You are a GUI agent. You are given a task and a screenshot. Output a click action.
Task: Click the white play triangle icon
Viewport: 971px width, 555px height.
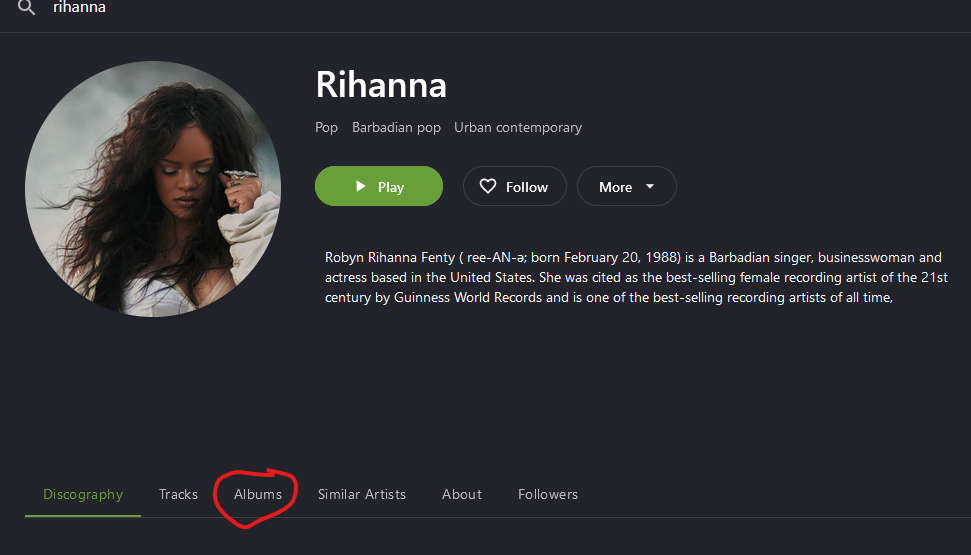pyautogui.click(x=360, y=186)
